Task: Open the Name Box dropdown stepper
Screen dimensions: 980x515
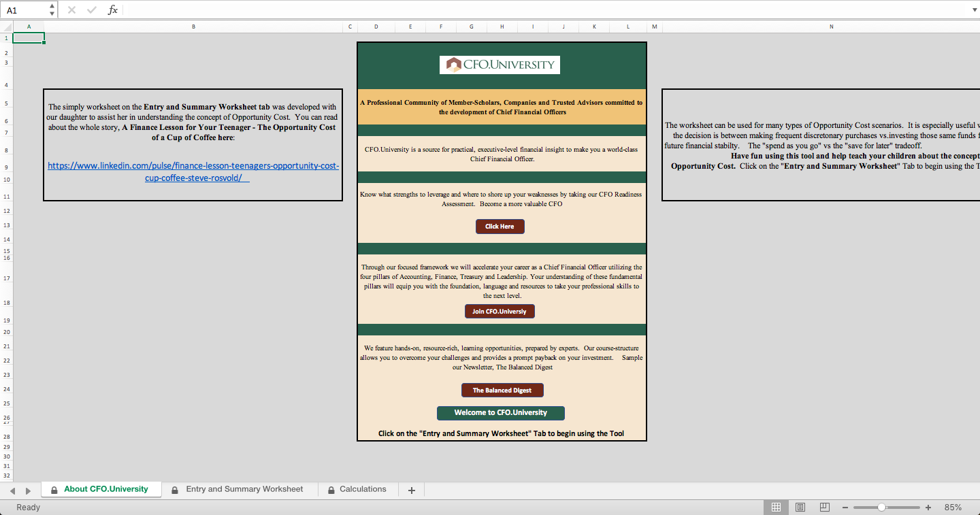Action: point(52,10)
